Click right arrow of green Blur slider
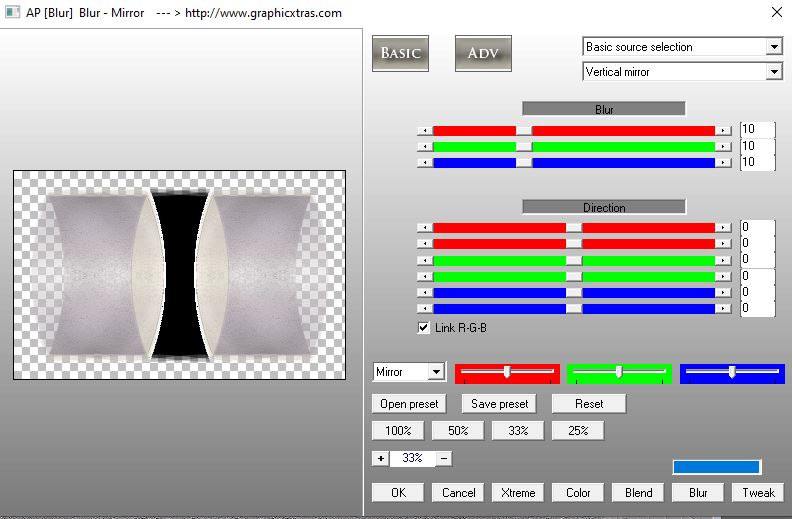This screenshot has width=792, height=519. 723,147
